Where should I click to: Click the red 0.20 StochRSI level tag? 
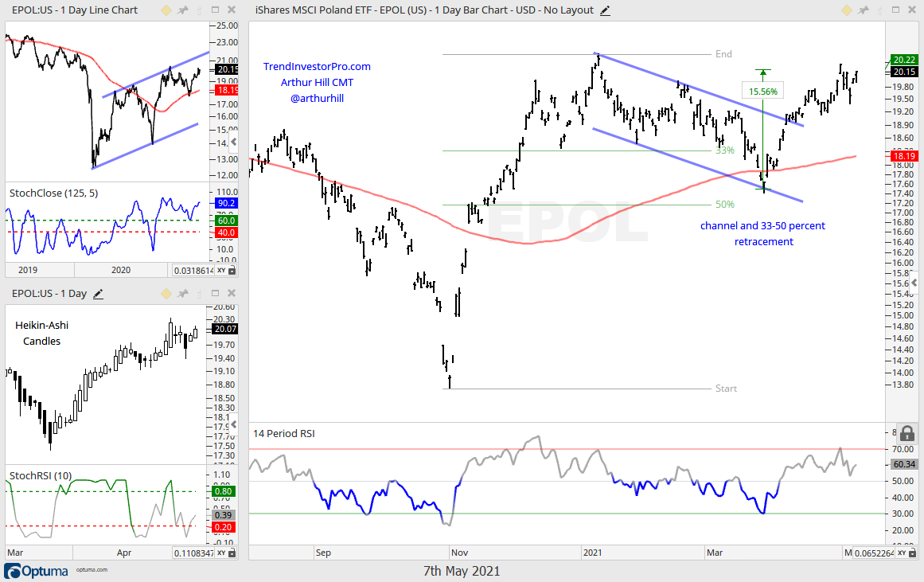pyautogui.click(x=223, y=527)
